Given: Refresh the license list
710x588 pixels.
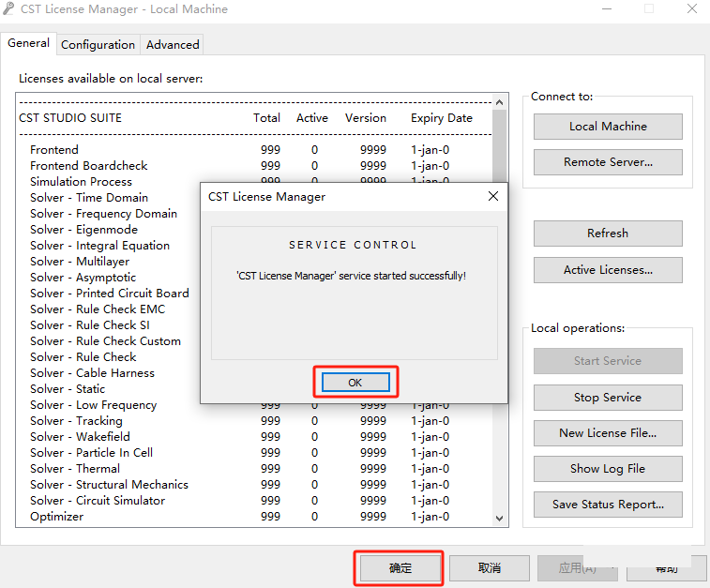Looking at the screenshot, I should point(608,234).
